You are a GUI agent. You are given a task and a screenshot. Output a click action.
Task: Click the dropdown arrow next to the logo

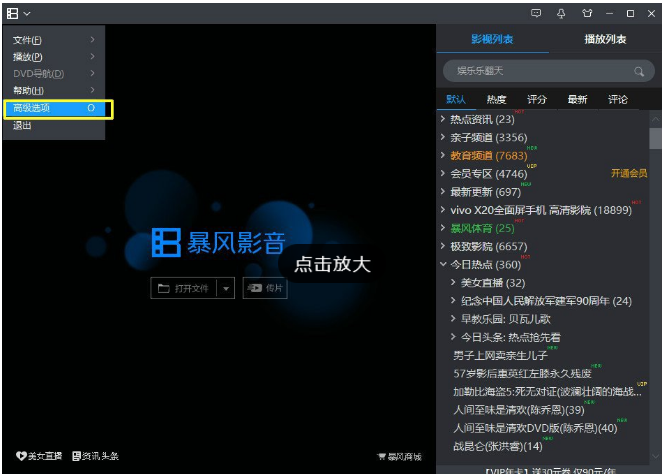27,14
